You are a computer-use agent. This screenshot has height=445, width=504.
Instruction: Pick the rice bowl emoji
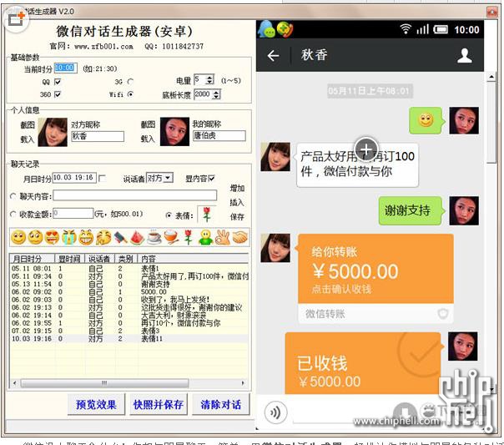[x=171, y=238]
